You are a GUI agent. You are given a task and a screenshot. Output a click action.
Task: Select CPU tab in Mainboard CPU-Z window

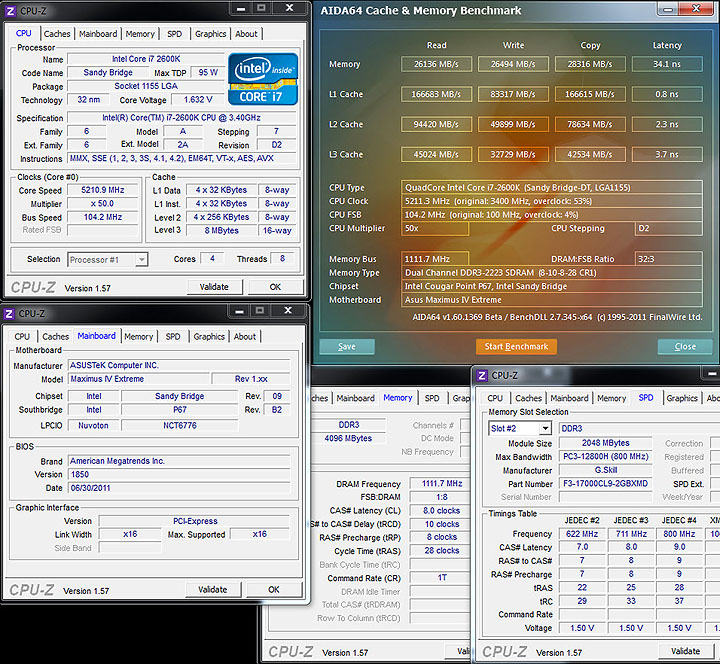[22, 337]
